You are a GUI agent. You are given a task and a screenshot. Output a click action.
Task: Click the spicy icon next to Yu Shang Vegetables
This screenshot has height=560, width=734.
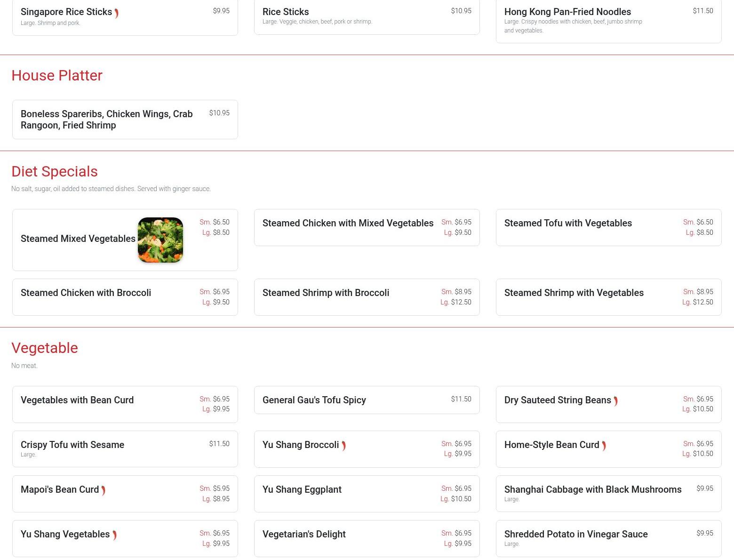click(114, 535)
